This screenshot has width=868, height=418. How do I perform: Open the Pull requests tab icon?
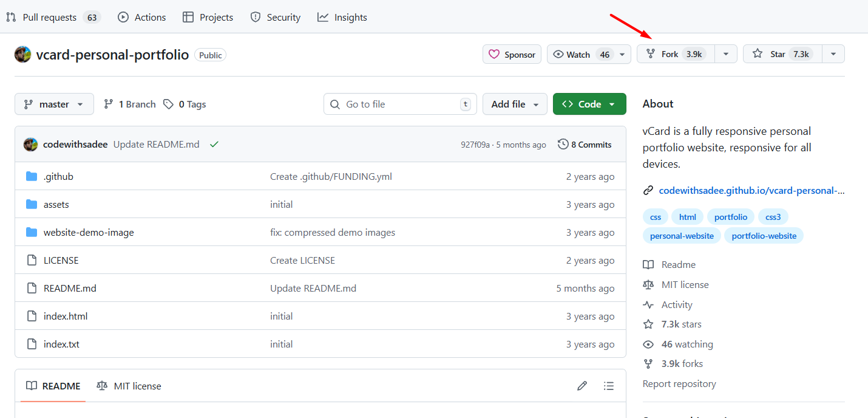pos(10,17)
